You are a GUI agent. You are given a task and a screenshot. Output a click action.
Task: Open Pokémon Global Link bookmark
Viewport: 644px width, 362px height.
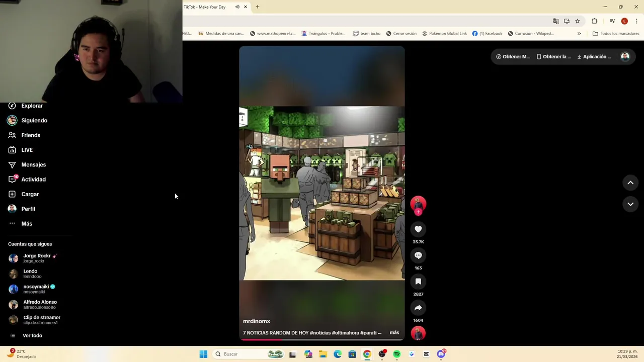[444, 34]
